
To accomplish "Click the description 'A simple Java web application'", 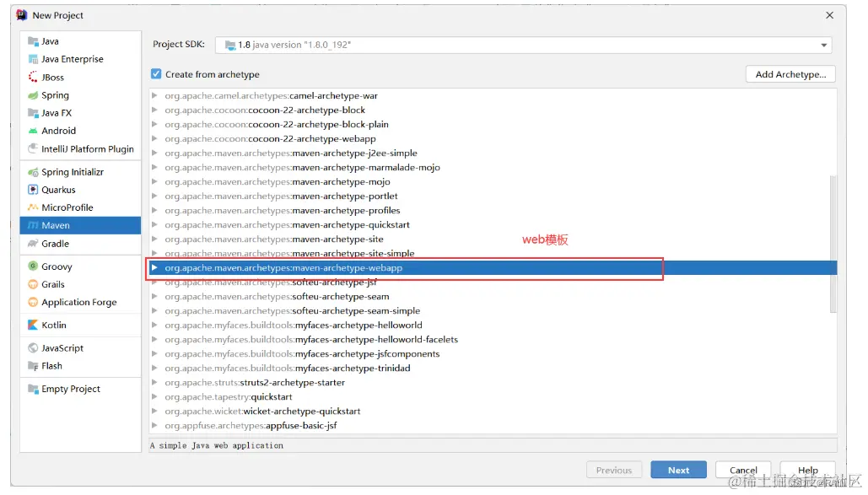I will point(217,446).
